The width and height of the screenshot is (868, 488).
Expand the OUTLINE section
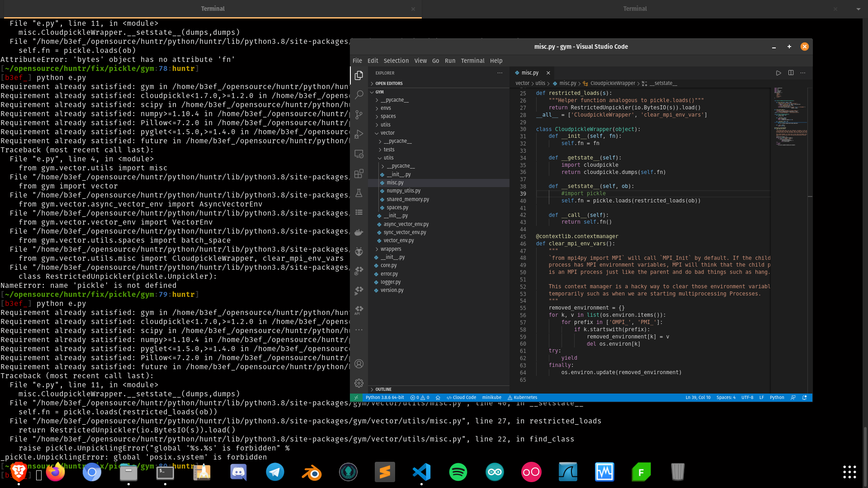pos(382,389)
